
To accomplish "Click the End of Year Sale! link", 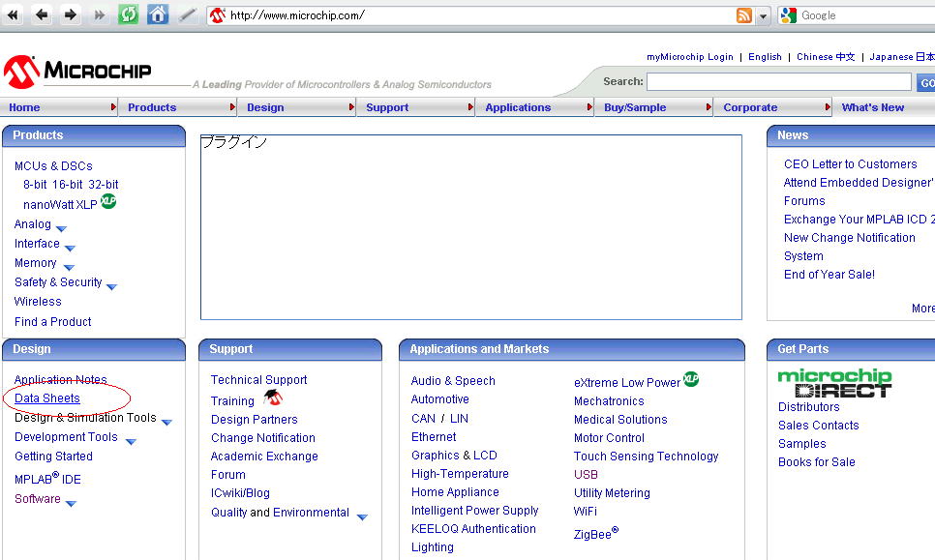I will tap(829, 274).
